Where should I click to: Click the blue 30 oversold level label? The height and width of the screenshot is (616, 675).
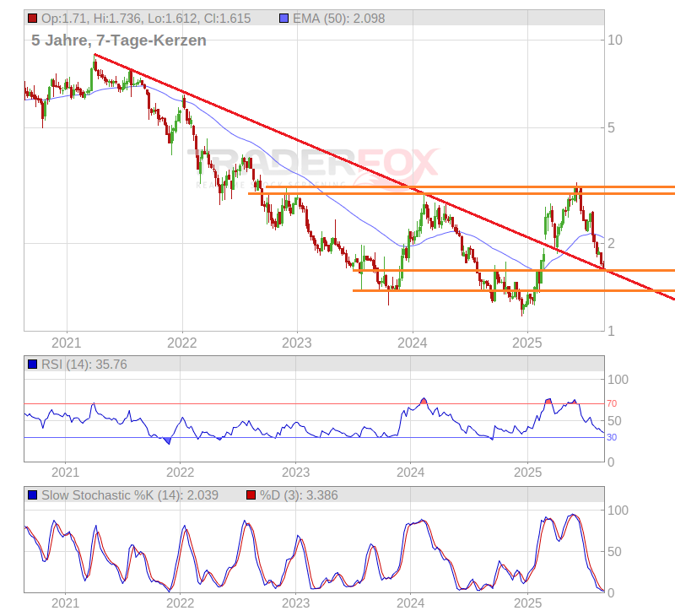point(612,437)
